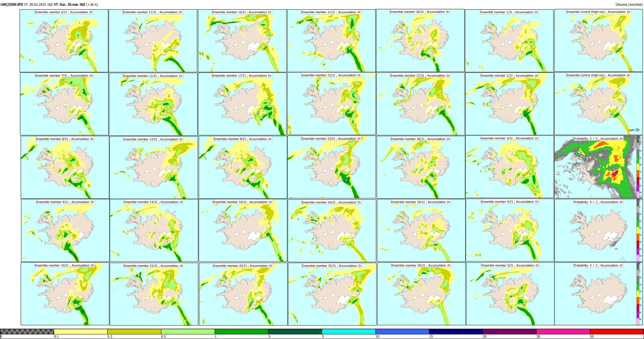This screenshot has height=339, width=644.
Task: Click the '0.1' legend scale value
Action: coord(56,337)
